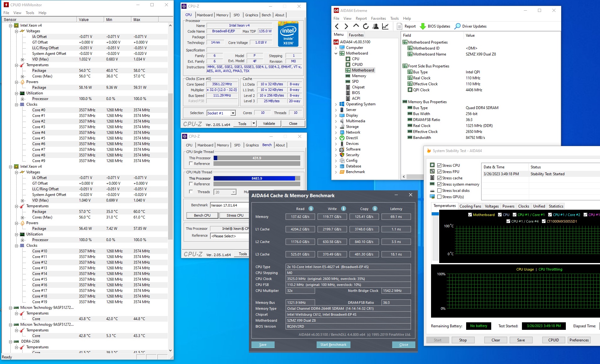Uncheck Stress cache option
The image size is (600, 364).
coord(439,178)
